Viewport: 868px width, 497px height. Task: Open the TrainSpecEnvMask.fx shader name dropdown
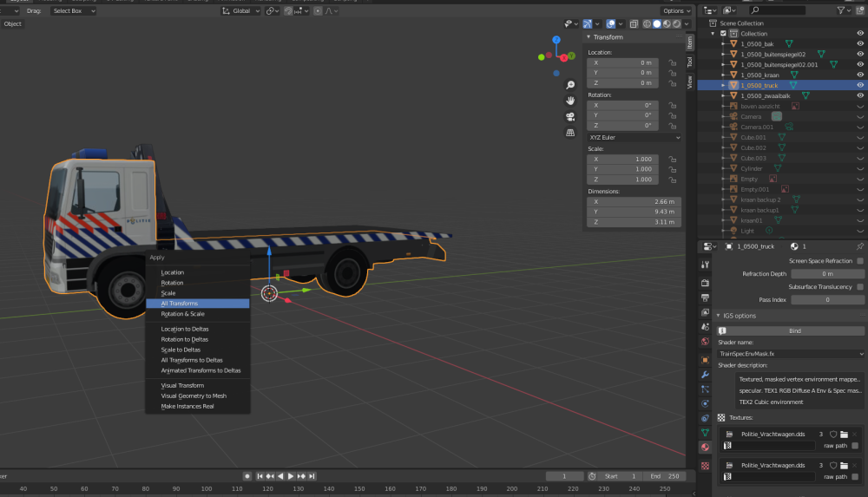click(790, 354)
